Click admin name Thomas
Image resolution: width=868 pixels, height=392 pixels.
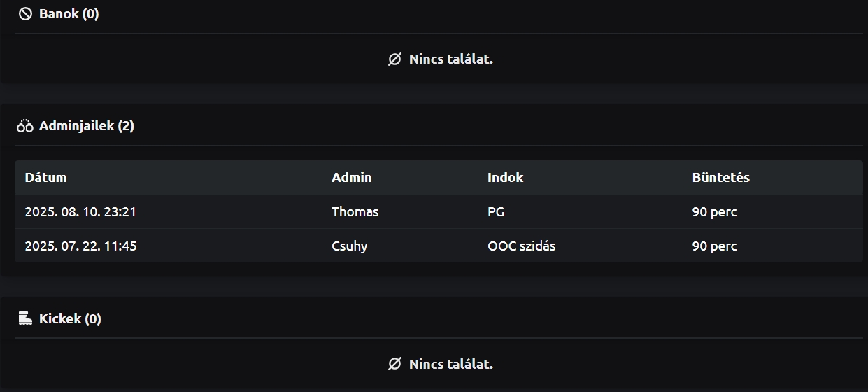point(355,211)
